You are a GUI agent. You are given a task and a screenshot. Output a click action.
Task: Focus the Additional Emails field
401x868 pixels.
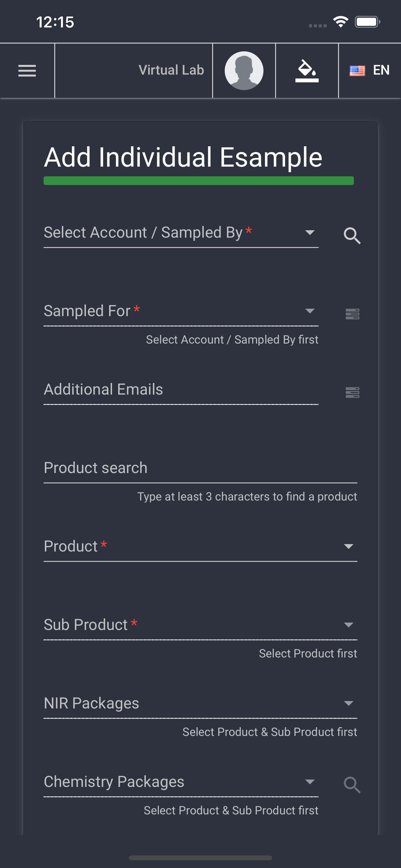point(181,389)
